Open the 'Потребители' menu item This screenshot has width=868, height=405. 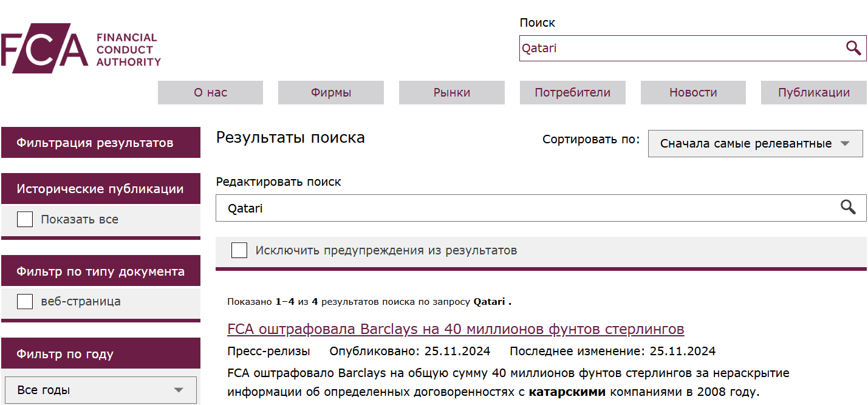pos(572,93)
